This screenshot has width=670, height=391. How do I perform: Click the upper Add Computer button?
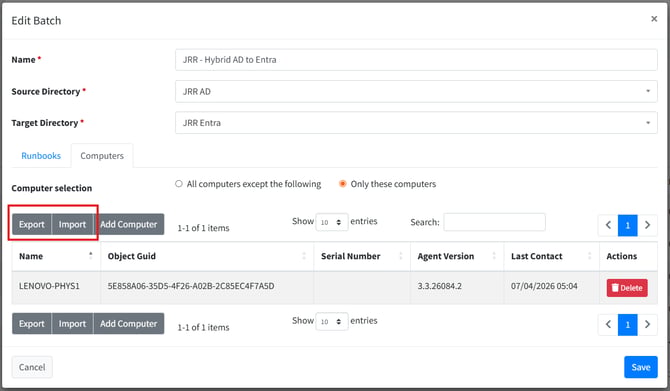(129, 224)
